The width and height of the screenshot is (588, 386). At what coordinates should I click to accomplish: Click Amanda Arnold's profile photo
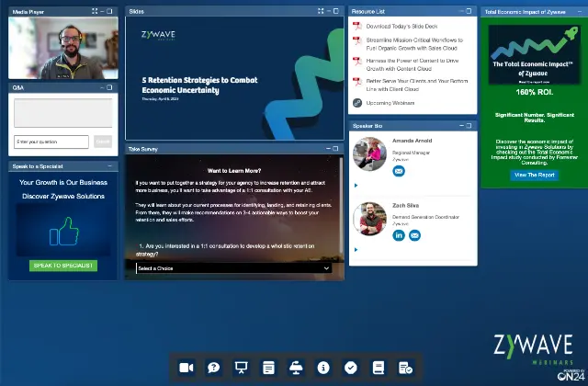pyautogui.click(x=369, y=153)
